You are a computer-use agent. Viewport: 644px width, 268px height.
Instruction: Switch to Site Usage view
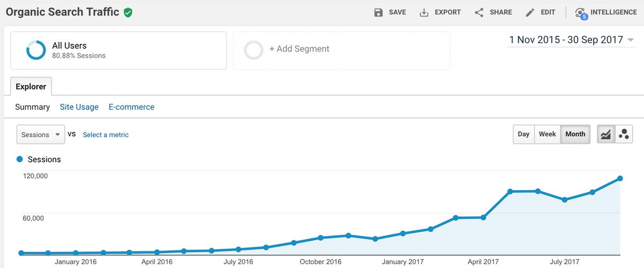click(79, 107)
